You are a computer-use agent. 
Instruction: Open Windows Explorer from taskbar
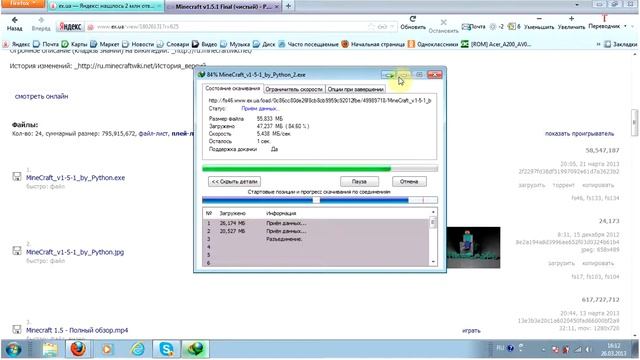50,350
